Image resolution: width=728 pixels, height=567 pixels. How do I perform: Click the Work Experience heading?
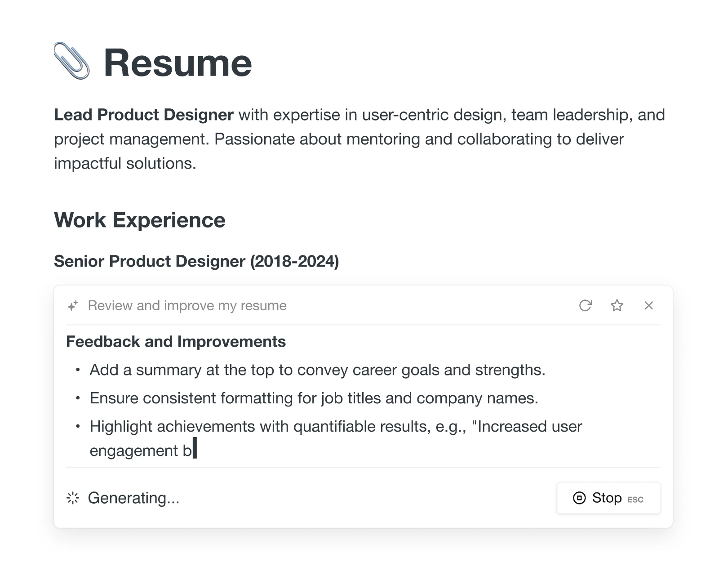coord(139,220)
